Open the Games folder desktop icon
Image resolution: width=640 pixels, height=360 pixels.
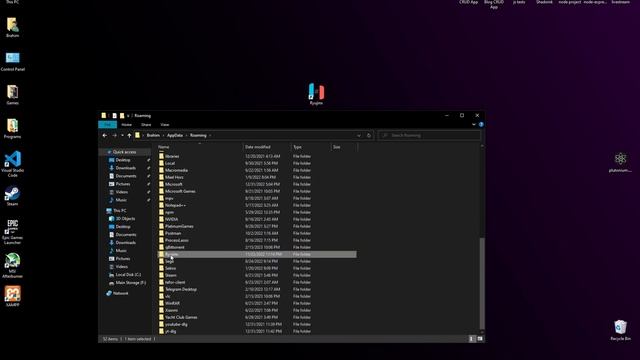click(13, 95)
